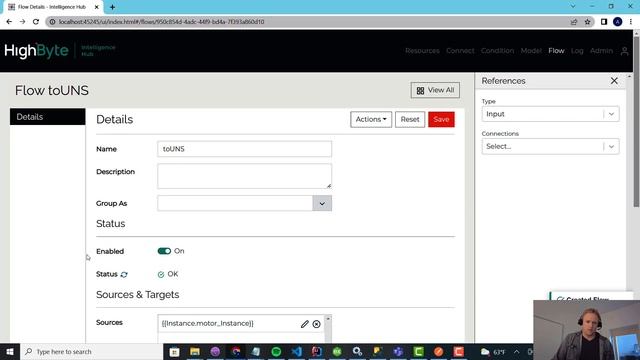This screenshot has height=360, width=640.
Task: Open Microsoft Teams from the taskbar
Action: 398,351
